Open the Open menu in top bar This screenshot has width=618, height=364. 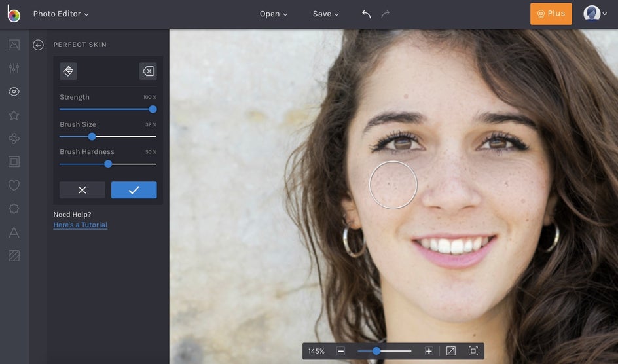[x=273, y=14]
